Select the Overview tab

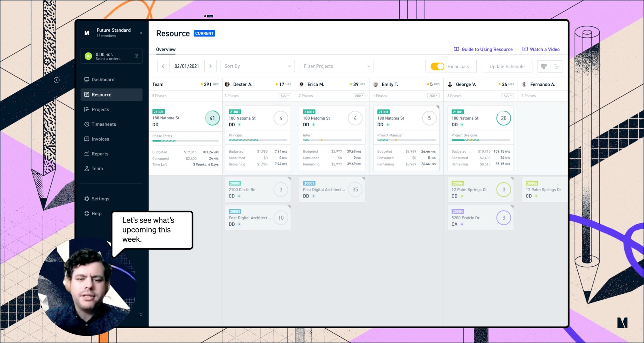tap(166, 50)
